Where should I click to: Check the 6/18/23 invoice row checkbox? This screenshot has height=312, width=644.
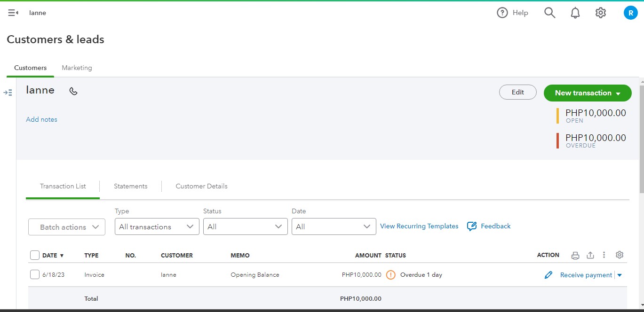[x=35, y=274]
